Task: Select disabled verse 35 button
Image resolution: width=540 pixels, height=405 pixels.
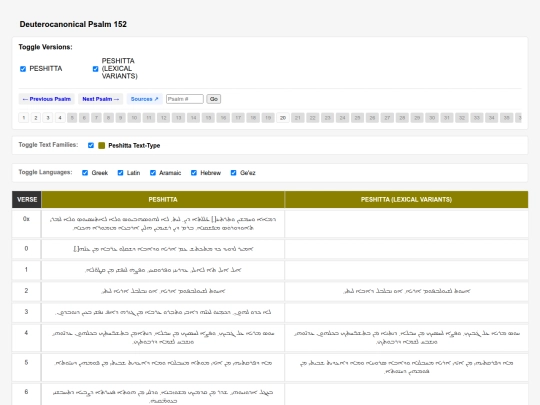Action: [x=506, y=118]
